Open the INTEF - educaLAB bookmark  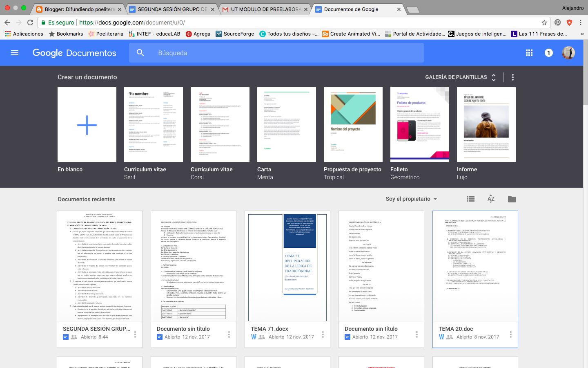pos(154,34)
